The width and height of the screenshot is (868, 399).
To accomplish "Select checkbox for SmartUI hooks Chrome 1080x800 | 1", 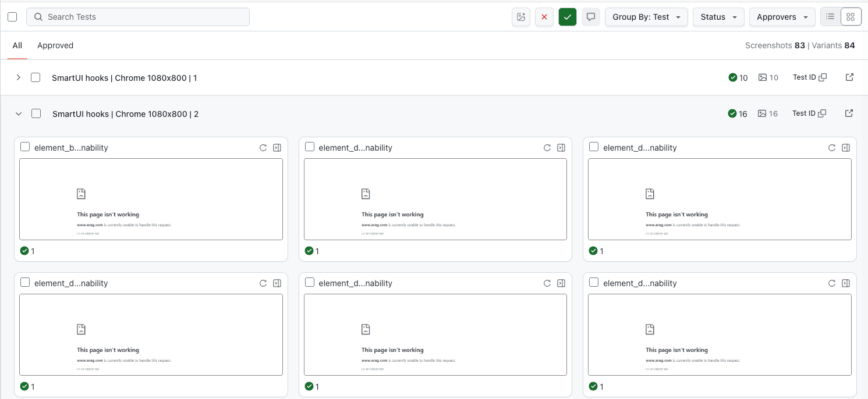I will click(x=36, y=77).
